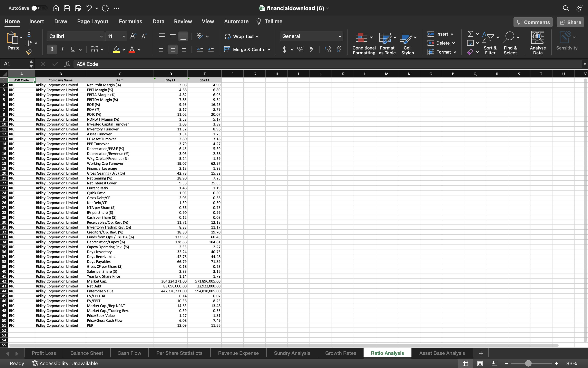Open the Insert ribbon tab

(x=37, y=21)
